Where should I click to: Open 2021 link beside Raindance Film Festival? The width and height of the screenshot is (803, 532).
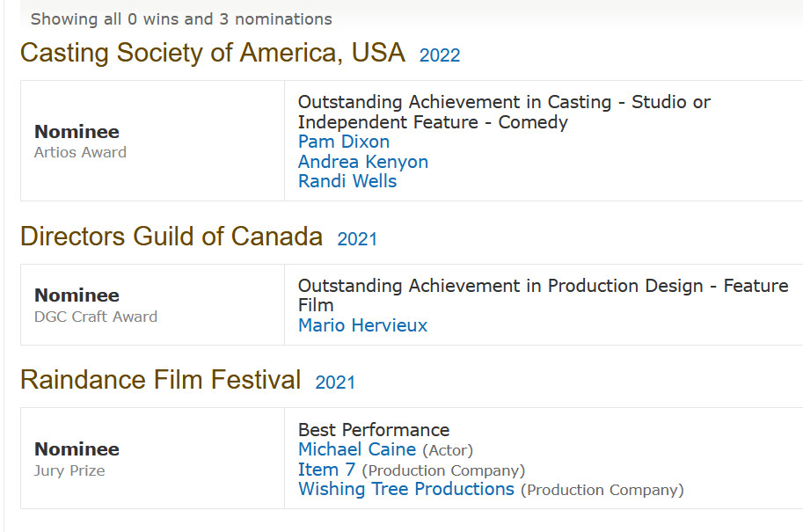[x=334, y=383]
